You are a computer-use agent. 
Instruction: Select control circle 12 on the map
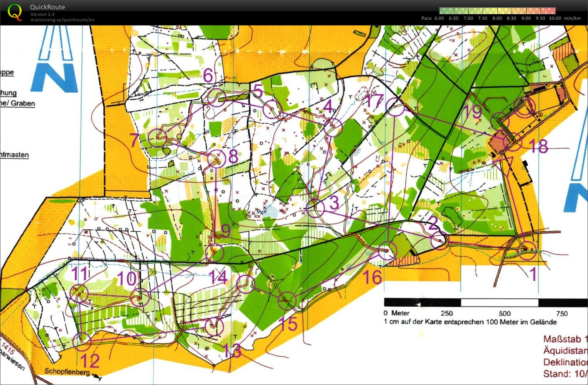tap(82, 341)
